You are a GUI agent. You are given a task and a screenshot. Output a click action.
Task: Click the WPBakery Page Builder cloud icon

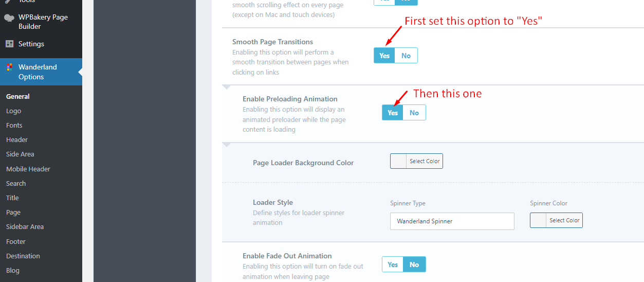pos(9,17)
